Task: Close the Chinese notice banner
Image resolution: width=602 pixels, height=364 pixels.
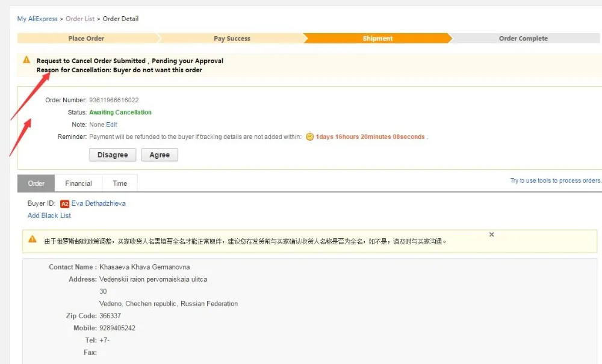Action: (491, 235)
